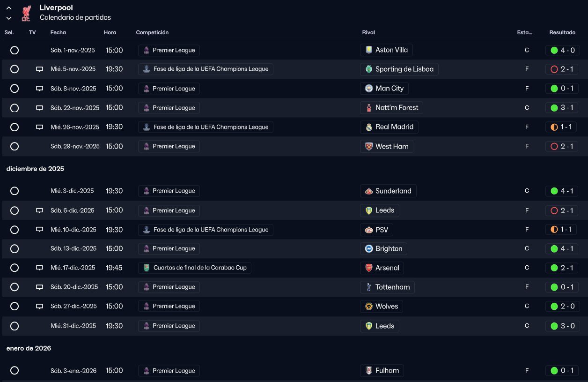This screenshot has height=382, width=588.
Task: Click the 19:45 kick-off time
Action: 114,268
